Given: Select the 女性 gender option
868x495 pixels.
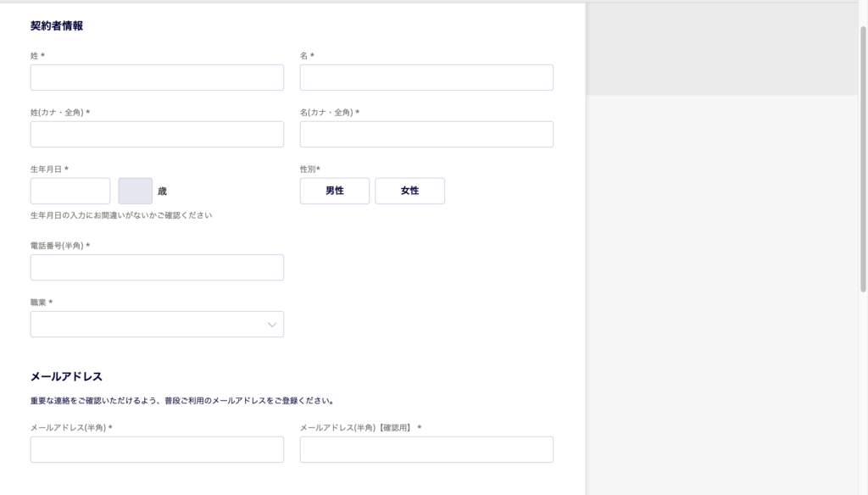Looking at the screenshot, I should click(409, 191).
